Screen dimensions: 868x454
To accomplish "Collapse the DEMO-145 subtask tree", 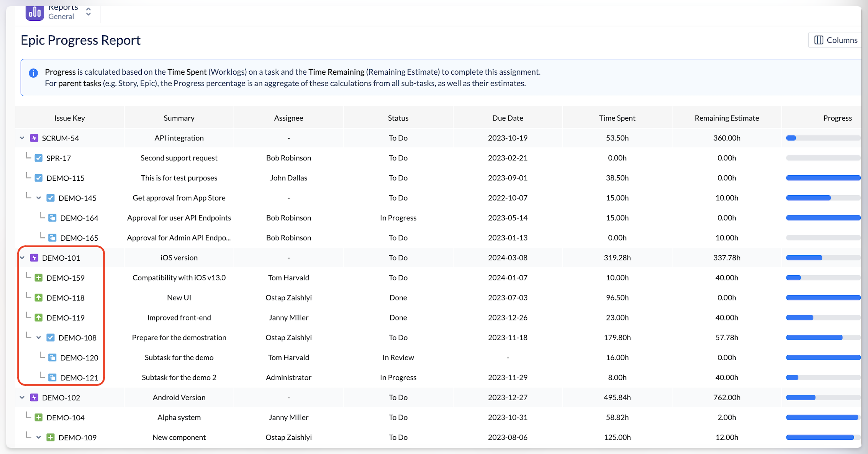I will pos(39,198).
